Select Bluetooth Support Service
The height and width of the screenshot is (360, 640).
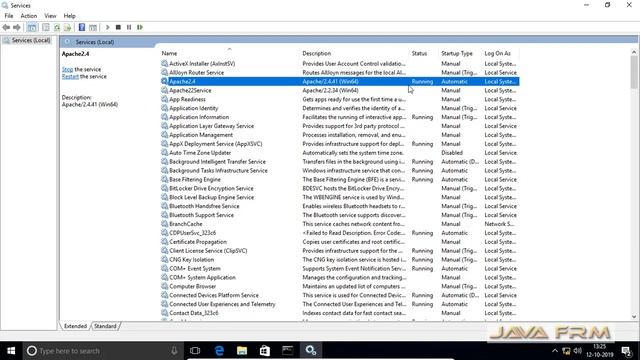coord(340,215)
